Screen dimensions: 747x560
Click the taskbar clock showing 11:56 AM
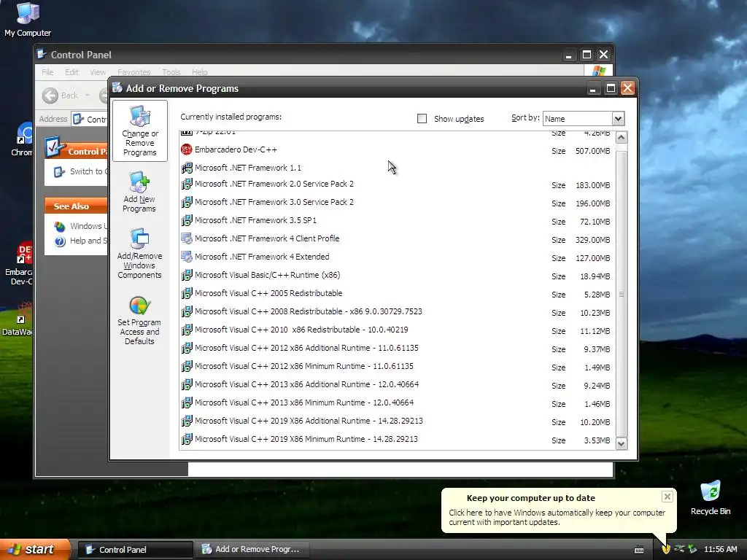coord(720,549)
